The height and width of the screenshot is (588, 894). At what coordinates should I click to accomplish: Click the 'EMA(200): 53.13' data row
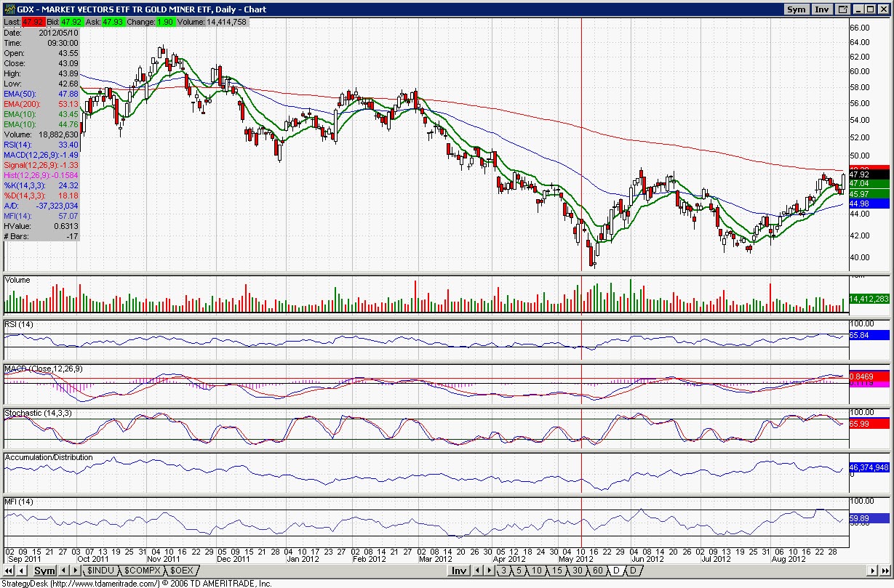pyautogui.click(x=41, y=104)
